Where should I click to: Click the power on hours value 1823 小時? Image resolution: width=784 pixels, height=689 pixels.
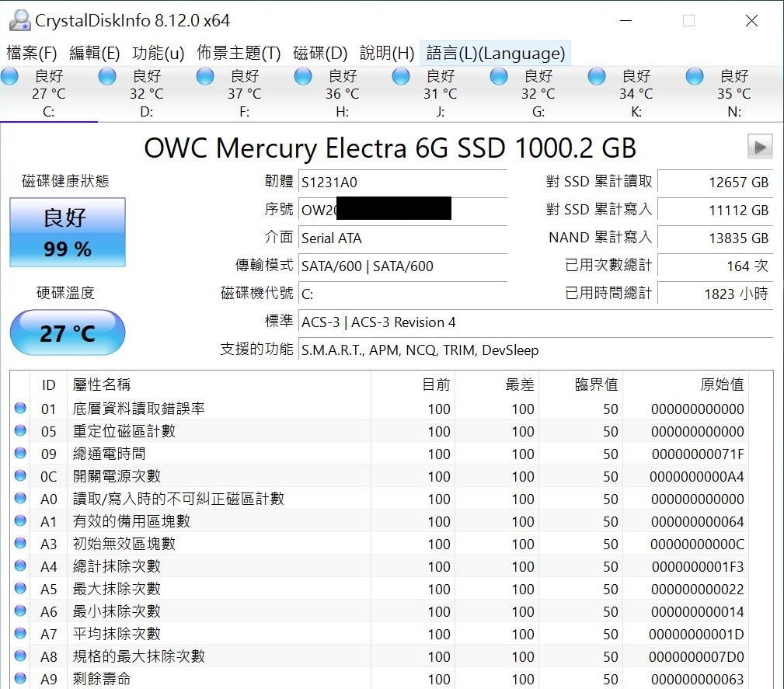(715, 294)
